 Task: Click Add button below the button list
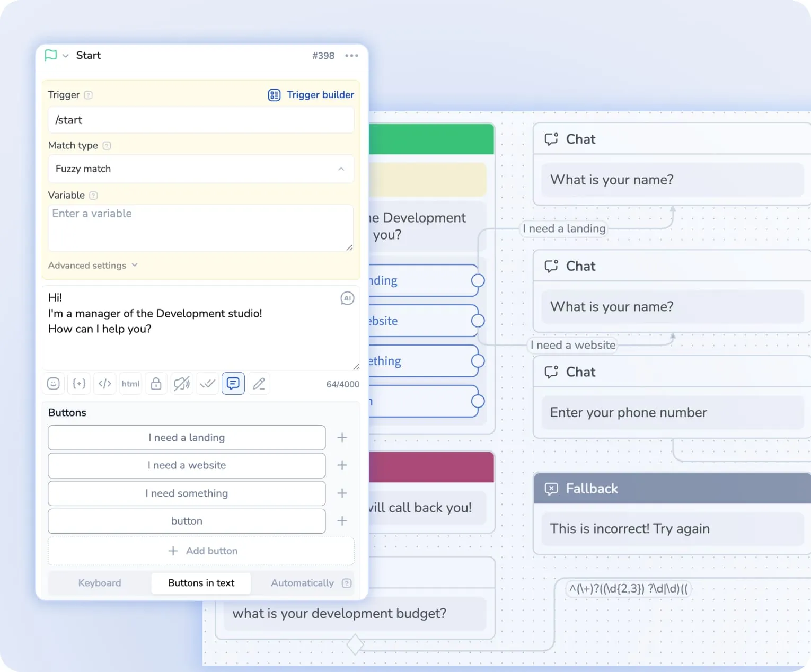[201, 551]
